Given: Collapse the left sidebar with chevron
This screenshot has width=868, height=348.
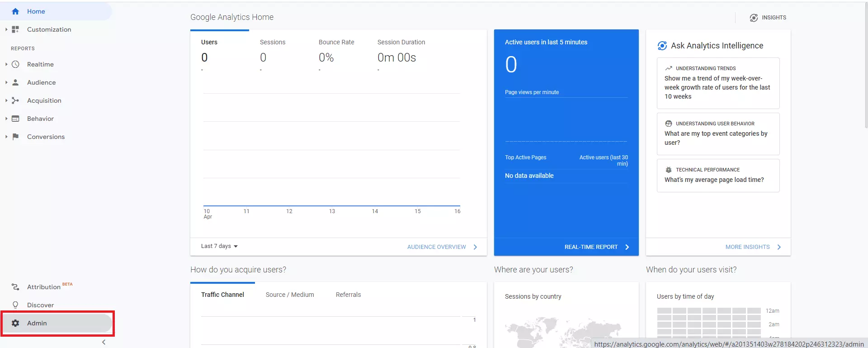Looking at the screenshot, I should 104,342.
